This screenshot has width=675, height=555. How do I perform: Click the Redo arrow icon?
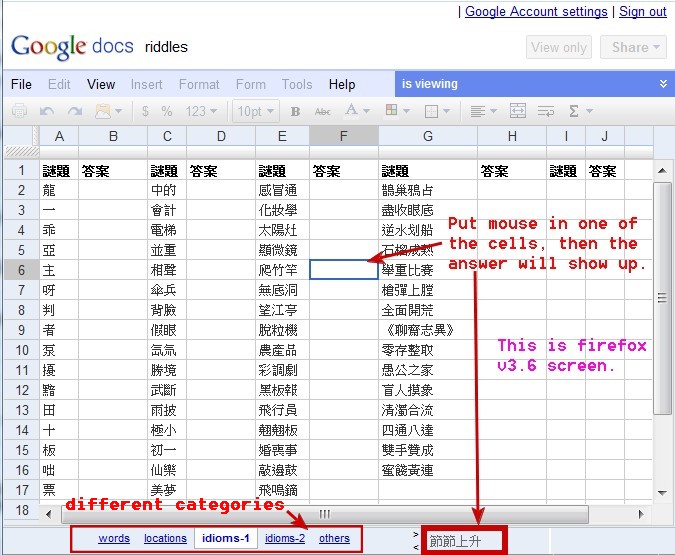[74, 111]
